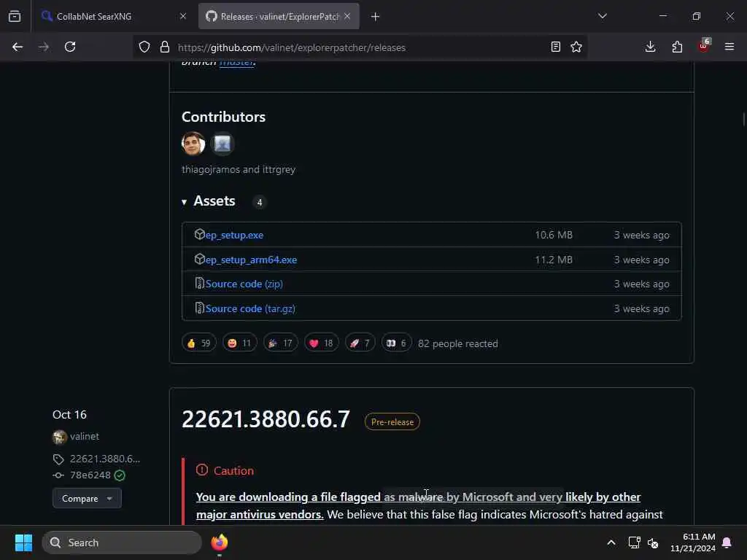Open Firefox downloads panel
Image resolution: width=747 pixels, height=560 pixels.
tap(650, 47)
